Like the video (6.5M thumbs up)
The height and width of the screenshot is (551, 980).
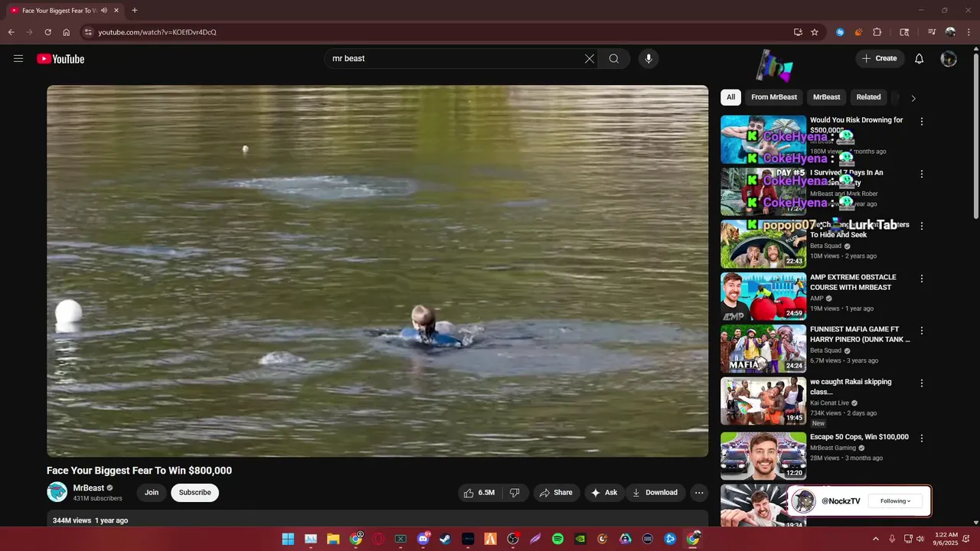pos(479,493)
